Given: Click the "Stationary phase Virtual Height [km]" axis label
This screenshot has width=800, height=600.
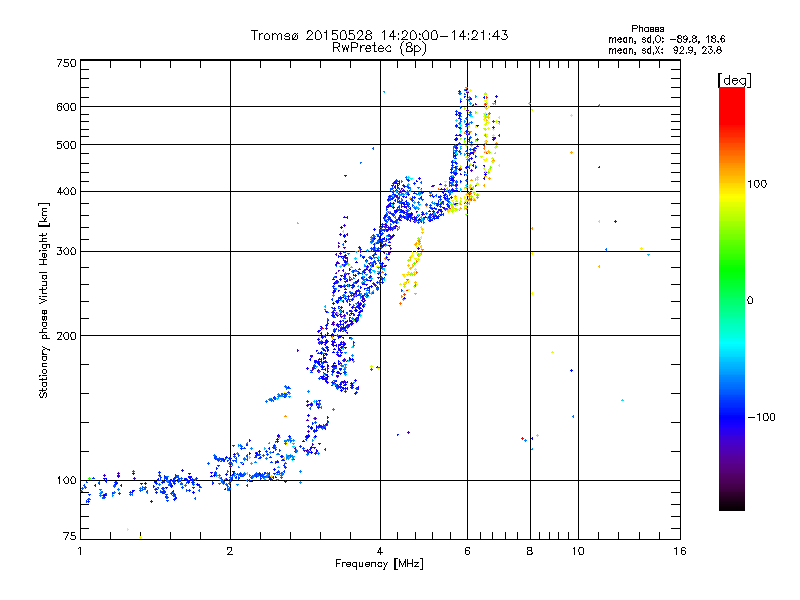Looking at the screenshot, I should (x=43, y=300).
